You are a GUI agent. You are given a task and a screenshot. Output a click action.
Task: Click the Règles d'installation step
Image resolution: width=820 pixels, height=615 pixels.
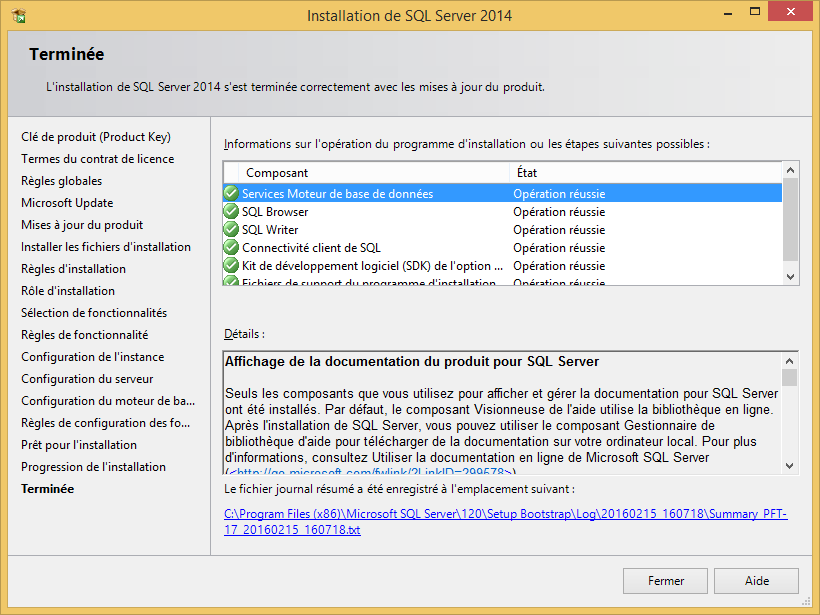coord(73,268)
